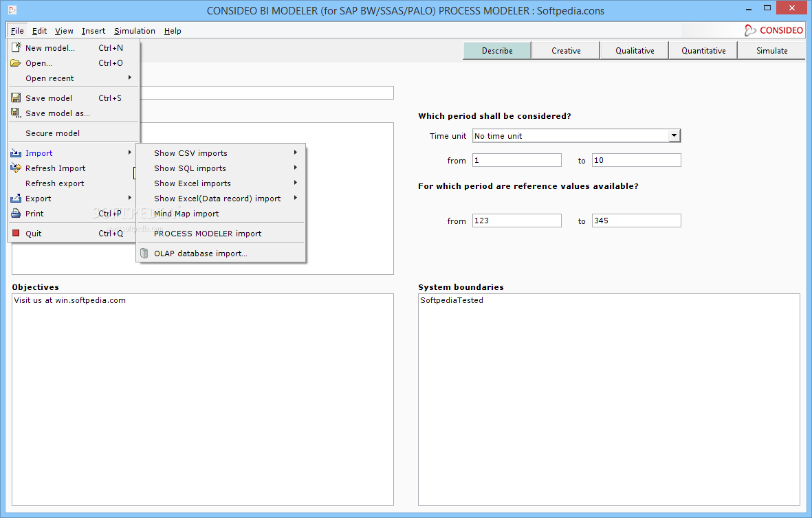Click the Open folder icon
Screen dimensions: 812x518
pyautogui.click(x=16, y=63)
